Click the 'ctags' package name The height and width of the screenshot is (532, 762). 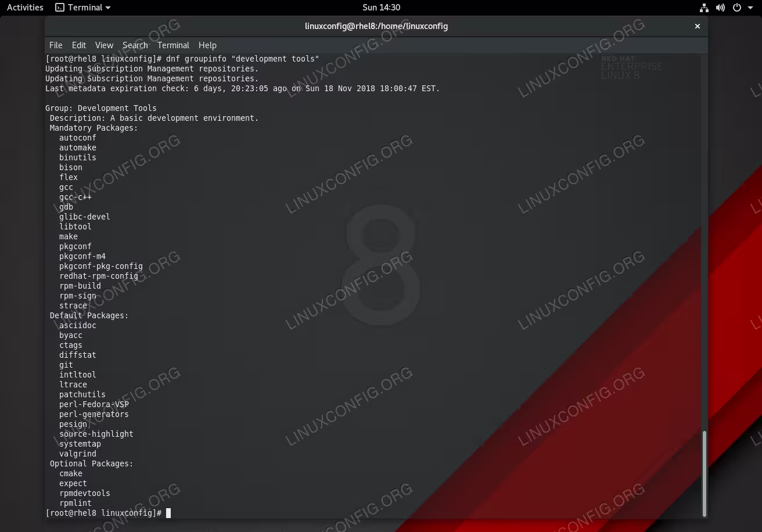click(71, 345)
